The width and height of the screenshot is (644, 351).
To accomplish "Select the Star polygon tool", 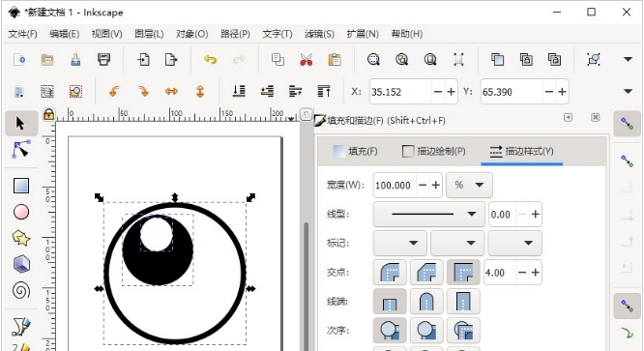I will 21,238.
